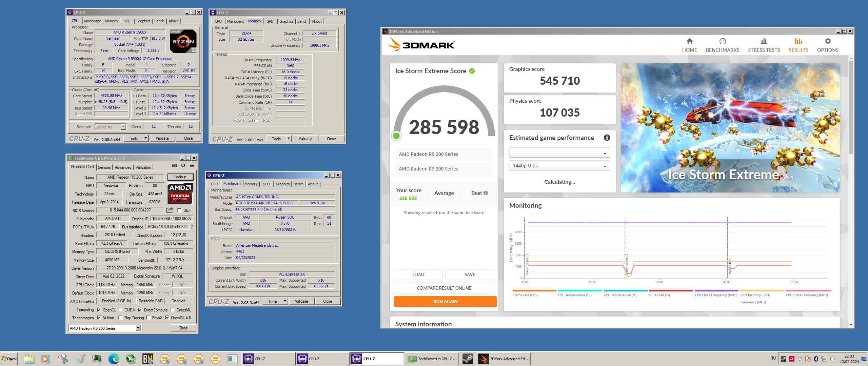Viewport: 868px width, 366px height.
Task: Open the GPU-Z hamburger menu
Action: pyautogui.click(x=192, y=165)
